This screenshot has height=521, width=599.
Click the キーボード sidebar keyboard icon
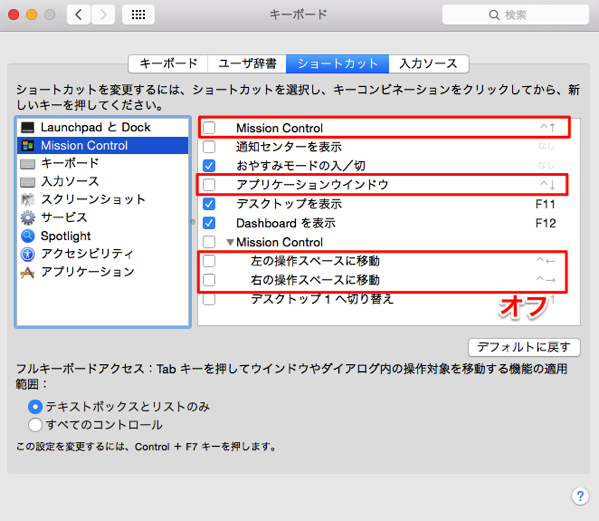pyautogui.click(x=28, y=164)
